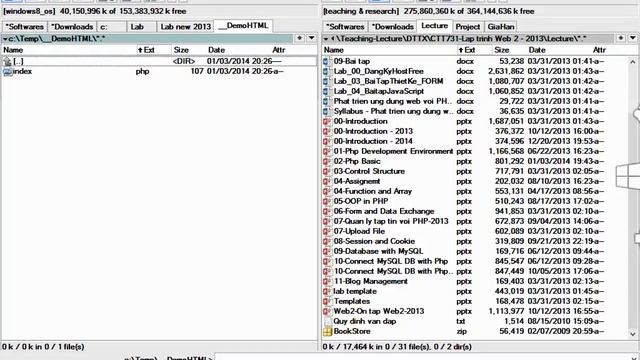Click the left panel Attr column header
The image size is (640, 360).
pos(279,50)
